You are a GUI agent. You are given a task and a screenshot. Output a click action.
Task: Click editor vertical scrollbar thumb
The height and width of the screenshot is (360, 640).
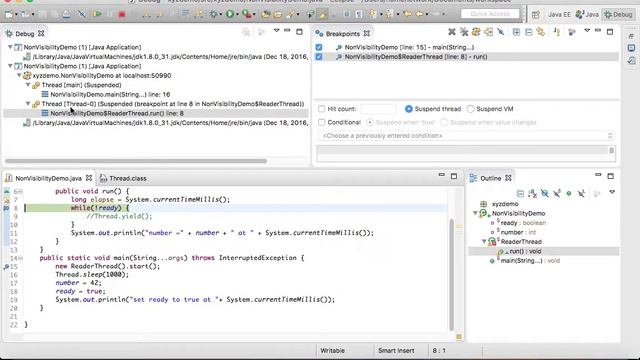pyautogui.click(x=451, y=274)
